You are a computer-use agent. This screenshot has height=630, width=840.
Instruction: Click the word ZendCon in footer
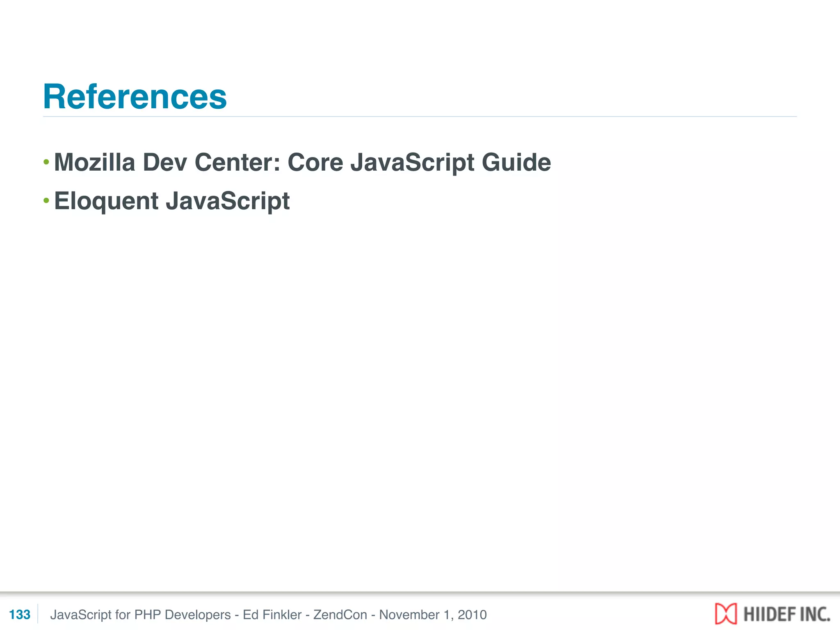(x=340, y=614)
